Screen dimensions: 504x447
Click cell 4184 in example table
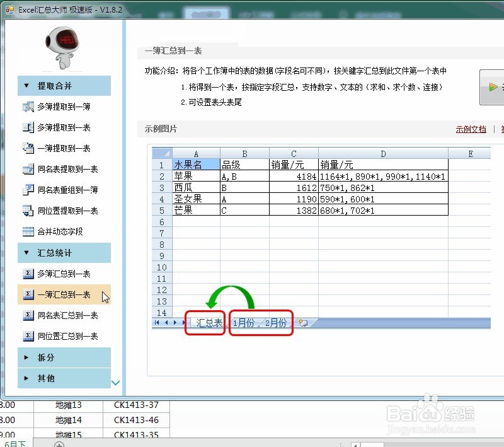point(294,177)
